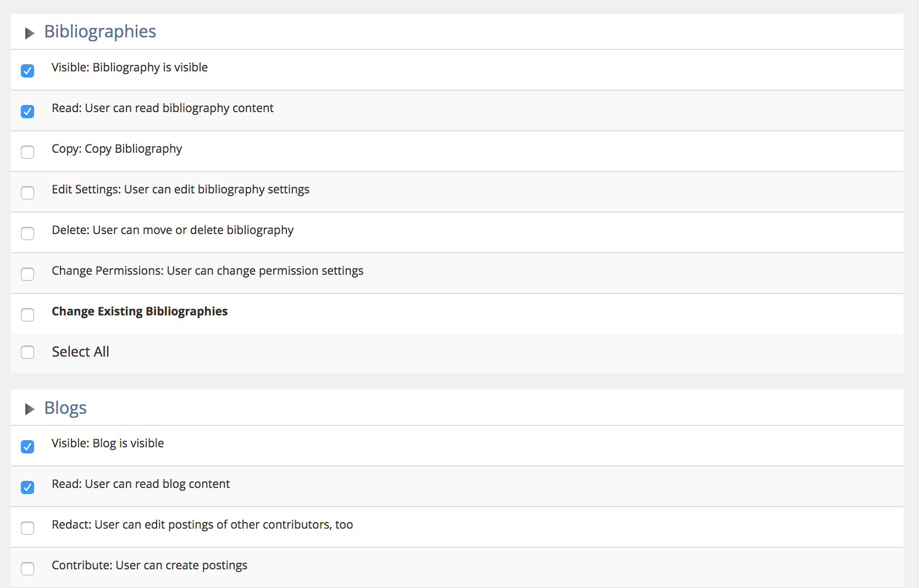The height and width of the screenshot is (588, 919).
Task: Uncheck Visible: Blog is visible
Action: [27, 447]
